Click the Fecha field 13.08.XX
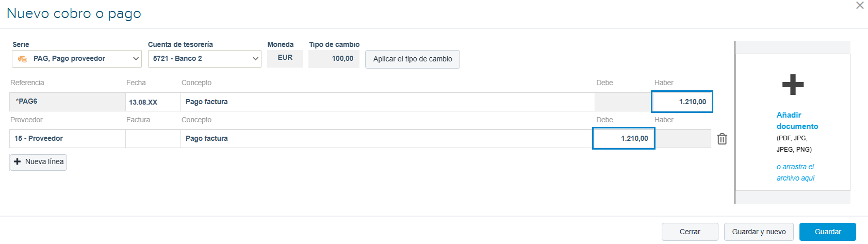The height and width of the screenshot is (244, 868). point(153,102)
